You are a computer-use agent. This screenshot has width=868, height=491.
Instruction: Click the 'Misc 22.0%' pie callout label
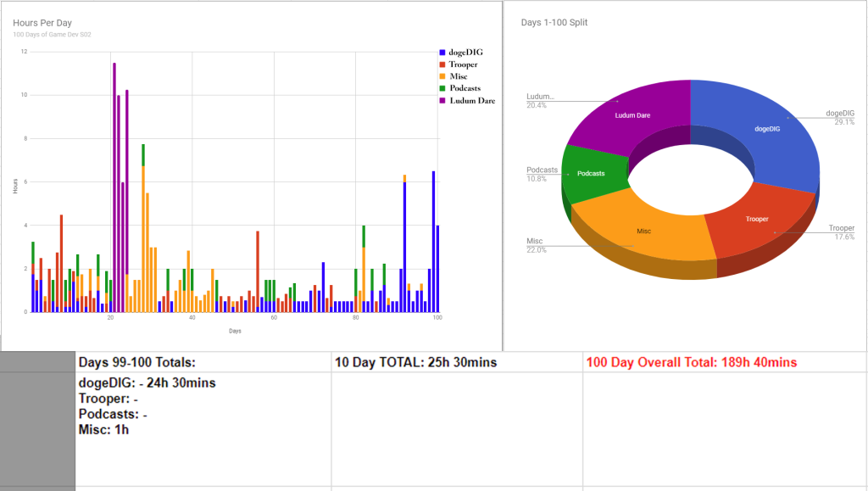pyautogui.click(x=537, y=245)
